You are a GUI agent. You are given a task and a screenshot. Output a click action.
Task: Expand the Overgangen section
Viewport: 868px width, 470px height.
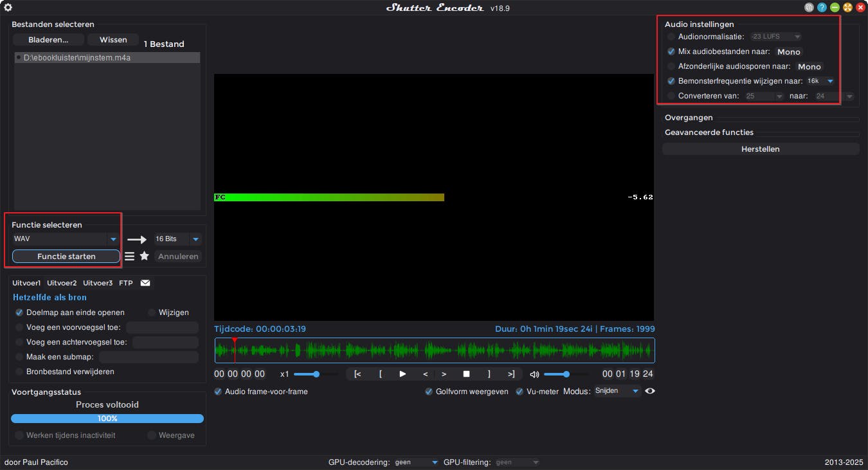(689, 118)
